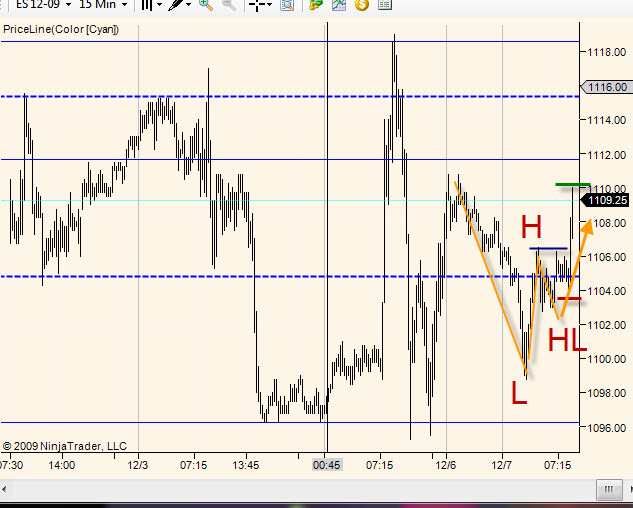Select the short red horizontal stop line
This screenshot has width=633, height=508.
click(x=569, y=298)
